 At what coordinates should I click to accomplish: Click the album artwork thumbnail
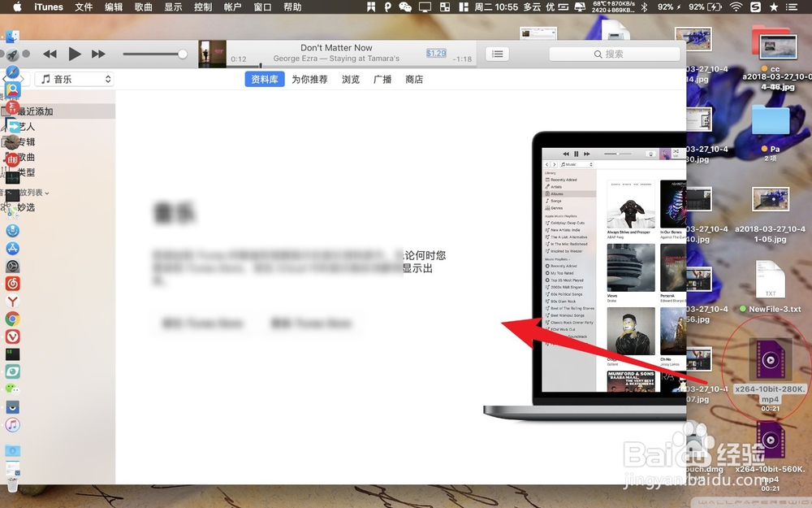tap(212, 54)
